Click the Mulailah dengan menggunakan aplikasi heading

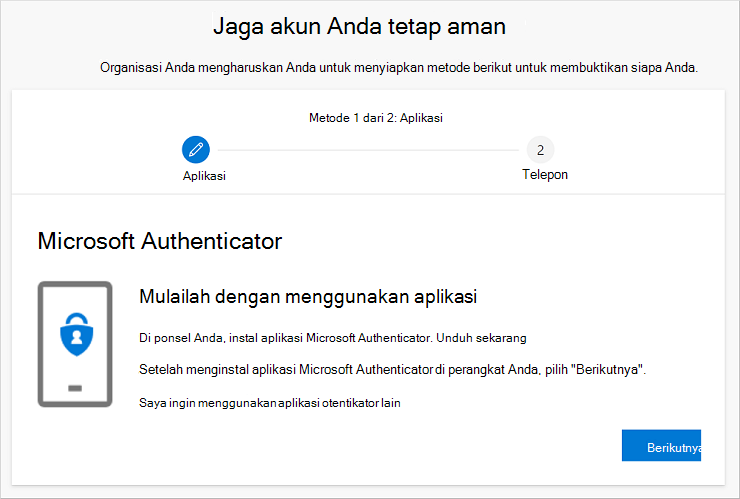tap(308, 296)
